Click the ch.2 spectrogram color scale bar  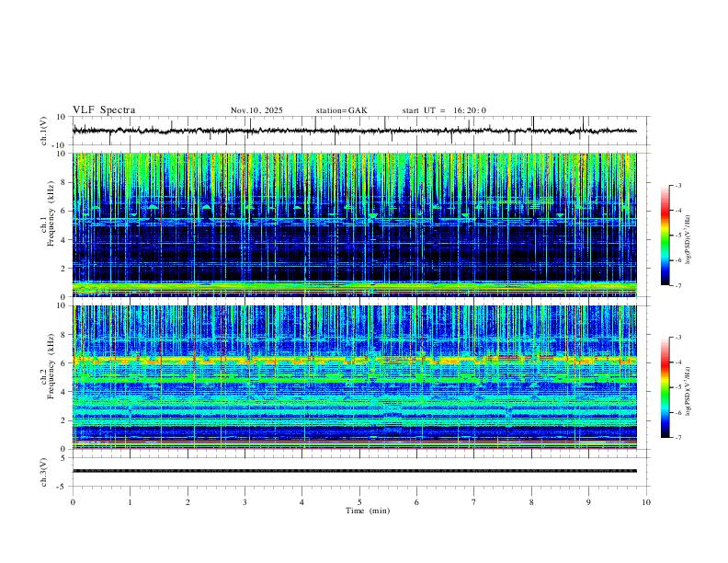[x=665, y=387]
